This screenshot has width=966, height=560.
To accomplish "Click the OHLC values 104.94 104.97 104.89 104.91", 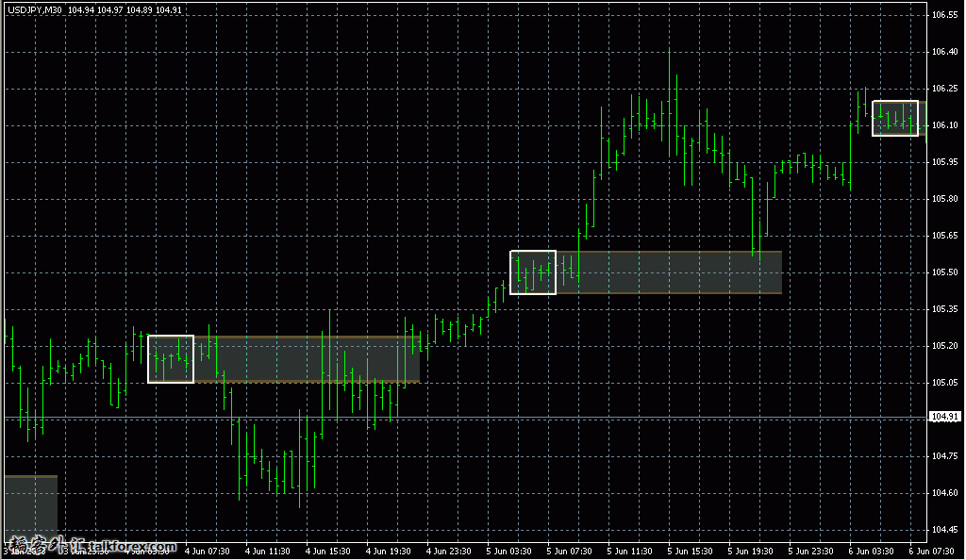I will coord(125,10).
